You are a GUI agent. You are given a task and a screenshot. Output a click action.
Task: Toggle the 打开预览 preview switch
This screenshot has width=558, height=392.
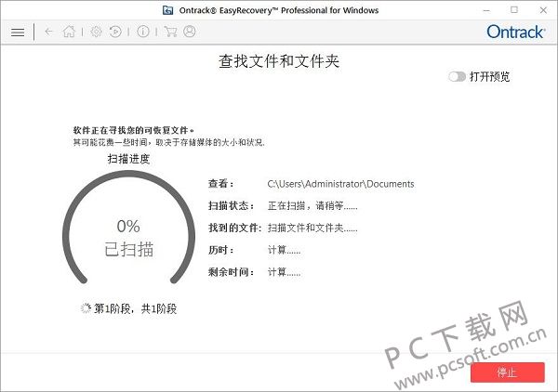457,76
